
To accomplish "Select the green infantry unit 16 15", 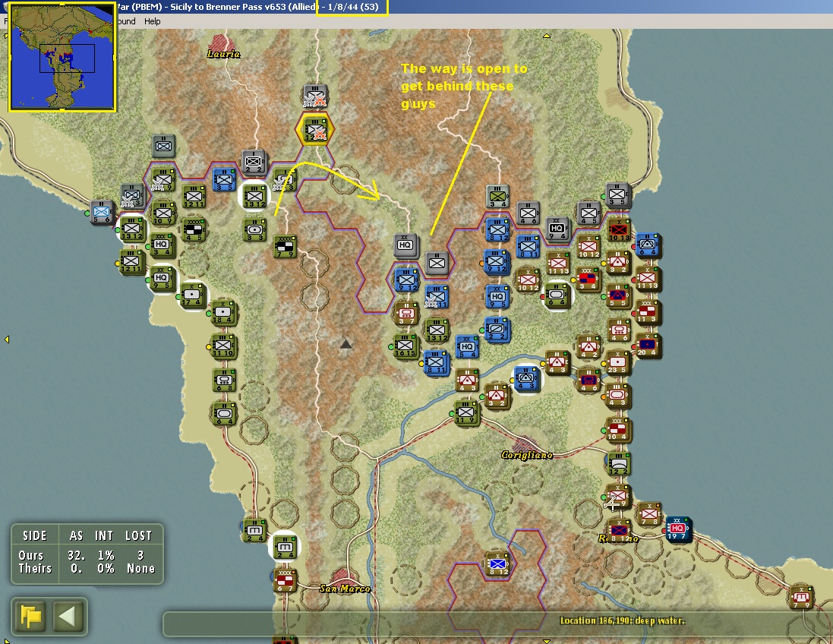I will point(406,346).
